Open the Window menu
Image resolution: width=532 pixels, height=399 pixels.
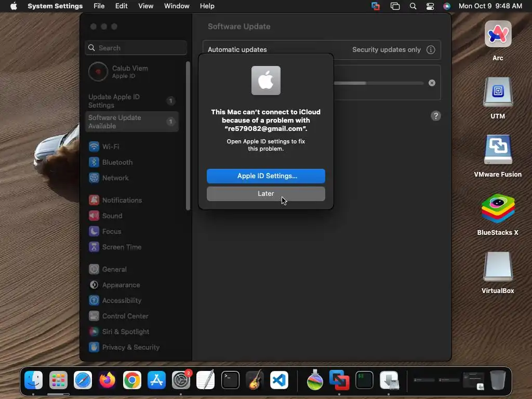coord(177,6)
